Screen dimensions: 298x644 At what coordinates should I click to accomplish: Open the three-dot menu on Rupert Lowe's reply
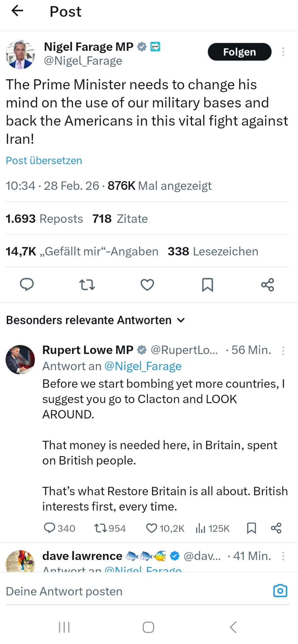pos(283,351)
